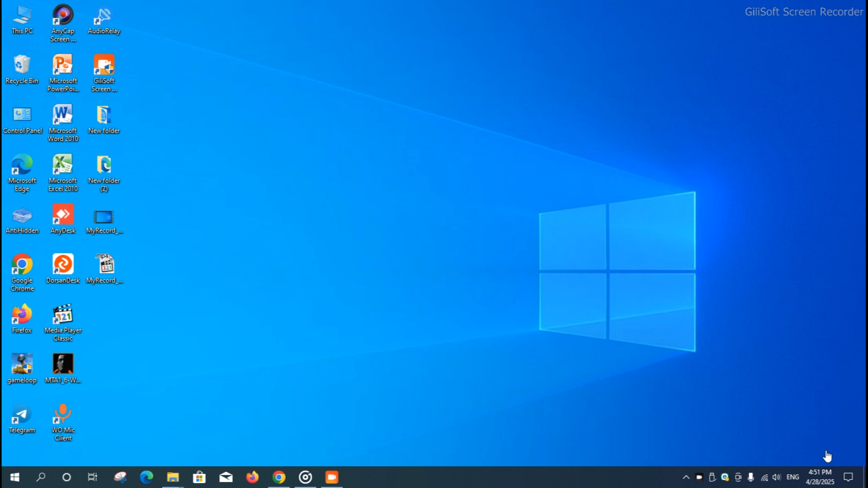This screenshot has height=488, width=868.
Task: Open the volume speaker tray control
Action: pyautogui.click(x=777, y=477)
